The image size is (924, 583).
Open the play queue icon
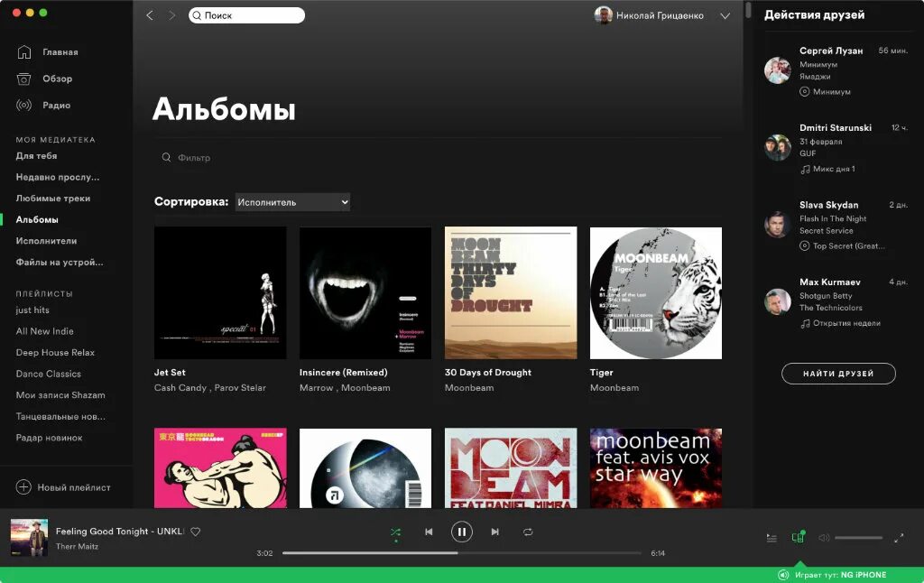pos(772,538)
